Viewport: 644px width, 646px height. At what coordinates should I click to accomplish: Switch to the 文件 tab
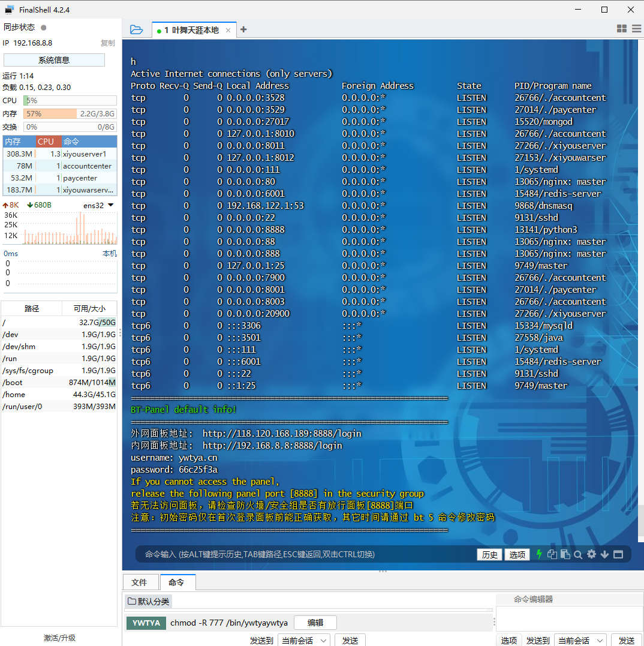pos(140,582)
